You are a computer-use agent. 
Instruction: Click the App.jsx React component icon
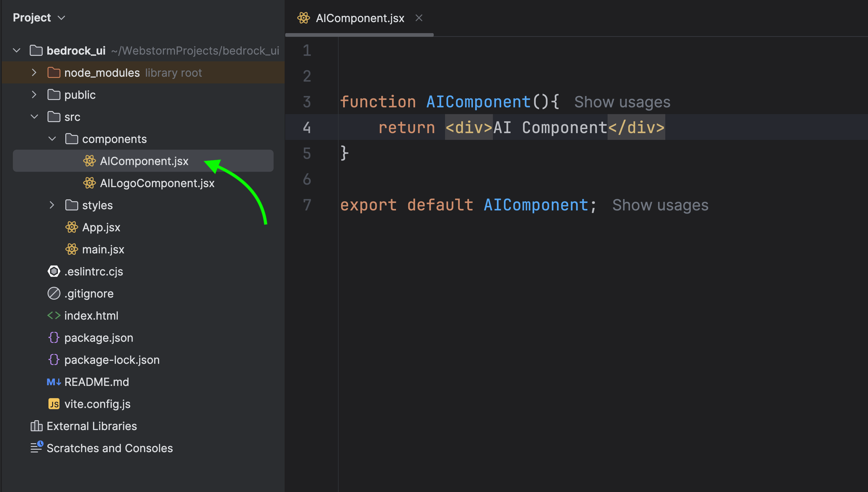click(72, 227)
